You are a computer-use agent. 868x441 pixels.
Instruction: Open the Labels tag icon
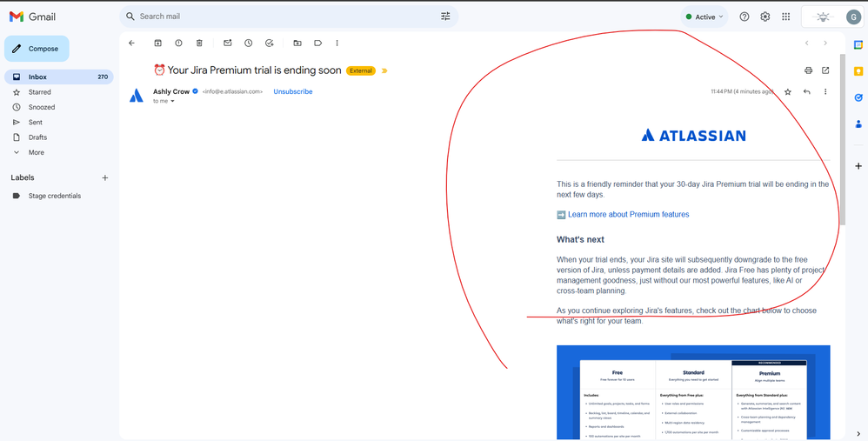point(317,43)
